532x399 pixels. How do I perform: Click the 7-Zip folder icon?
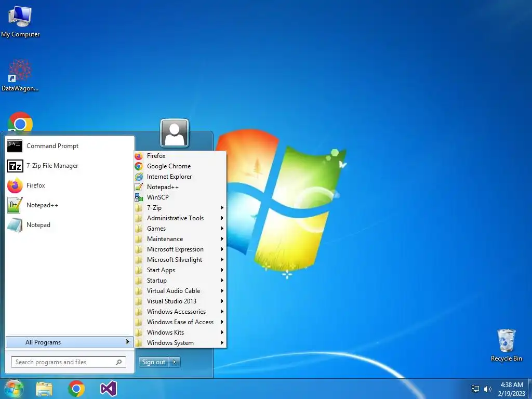point(138,208)
